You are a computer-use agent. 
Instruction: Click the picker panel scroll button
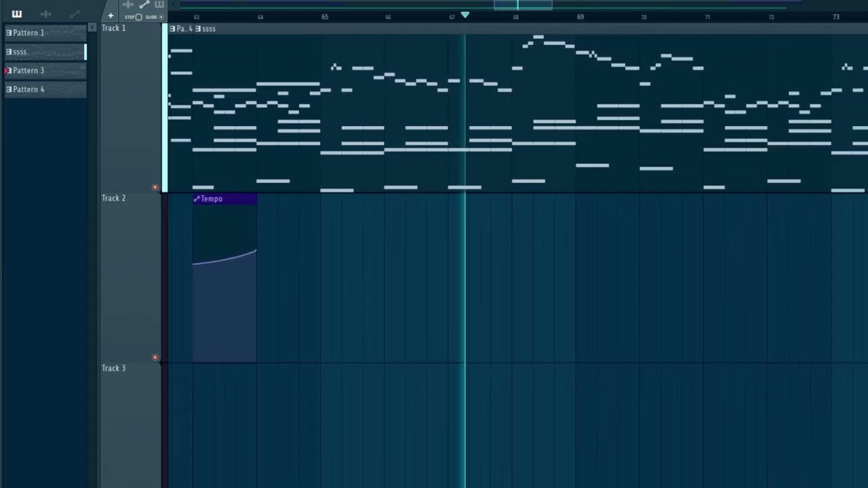click(92, 28)
